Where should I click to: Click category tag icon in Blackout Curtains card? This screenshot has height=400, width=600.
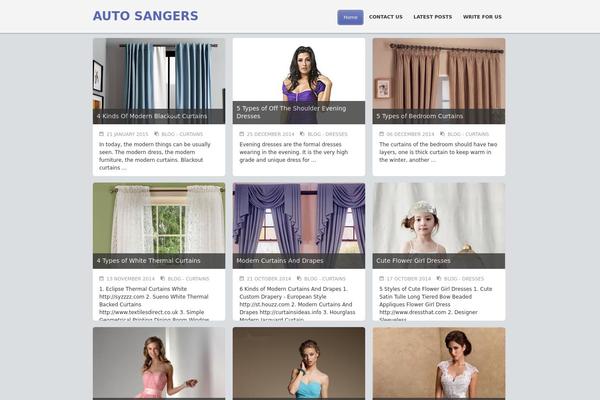coord(157,134)
